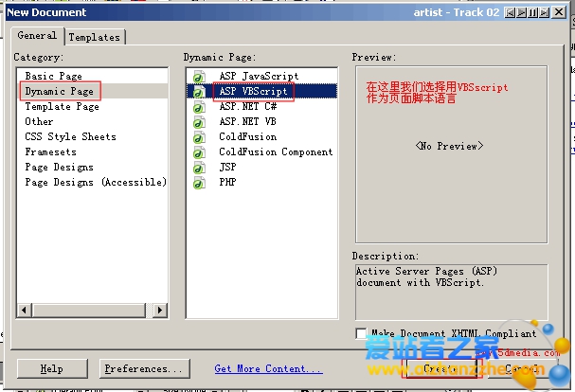Open the Get More Content link

[x=260, y=369]
